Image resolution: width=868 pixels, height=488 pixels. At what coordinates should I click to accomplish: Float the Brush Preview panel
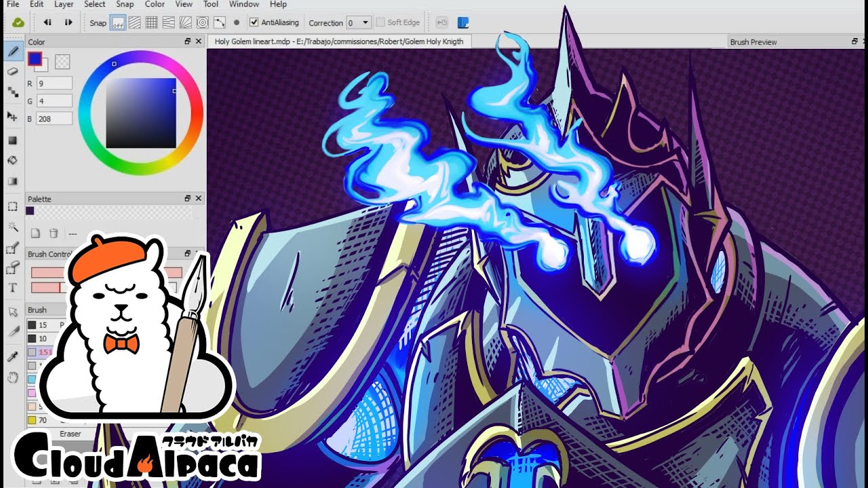pyautogui.click(x=855, y=41)
